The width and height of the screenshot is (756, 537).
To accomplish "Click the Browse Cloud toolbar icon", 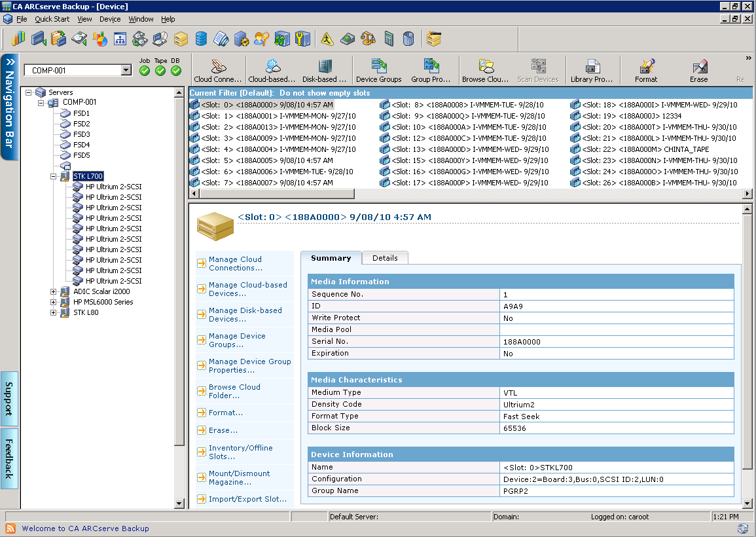I will click(486, 69).
